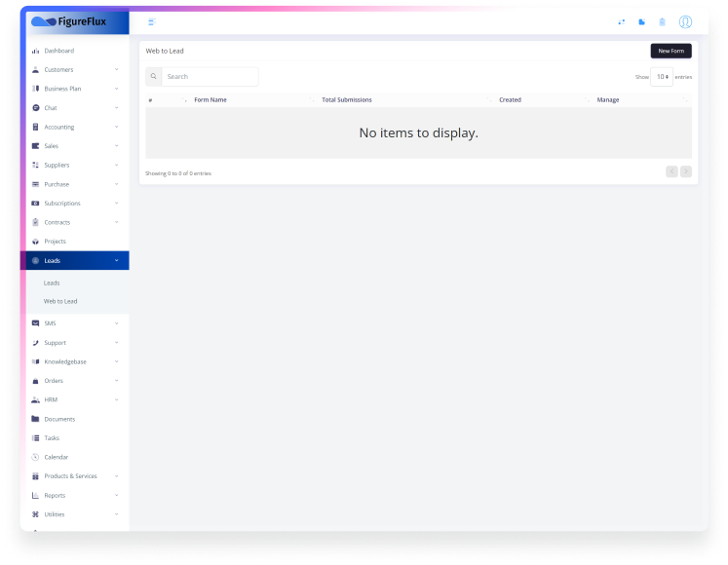Click the search magnifier icon
This screenshot has width=728, height=565.
pos(154,76)
